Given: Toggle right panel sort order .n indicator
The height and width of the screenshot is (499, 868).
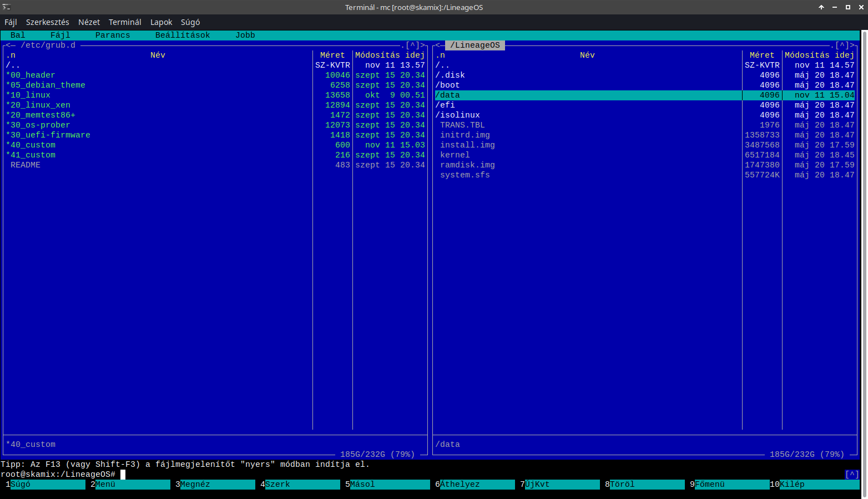Looking at the screenshot, I should tap(440, 55).
